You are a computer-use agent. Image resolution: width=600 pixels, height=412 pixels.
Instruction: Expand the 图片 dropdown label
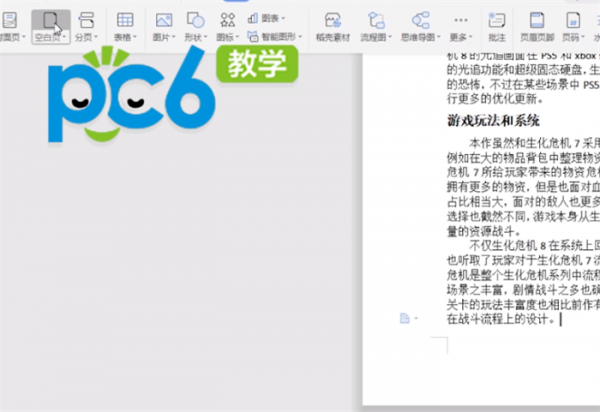tap(164, 37)
